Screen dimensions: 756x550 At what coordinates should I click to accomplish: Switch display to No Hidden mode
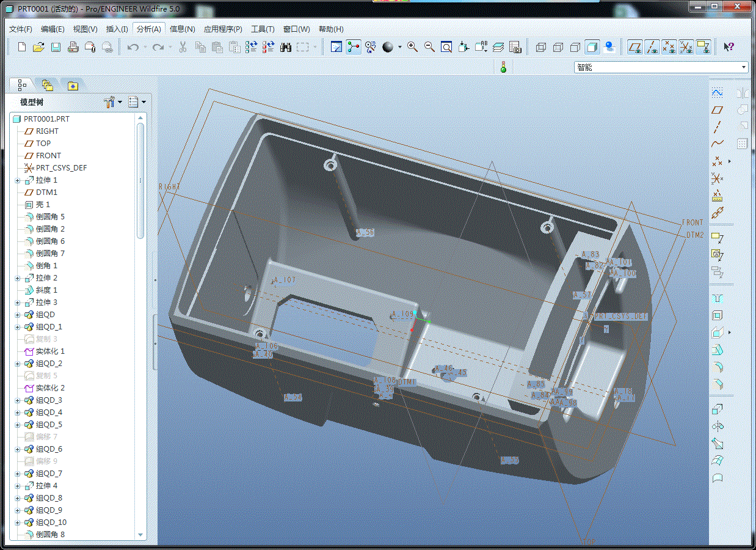(x=575, y=47)
